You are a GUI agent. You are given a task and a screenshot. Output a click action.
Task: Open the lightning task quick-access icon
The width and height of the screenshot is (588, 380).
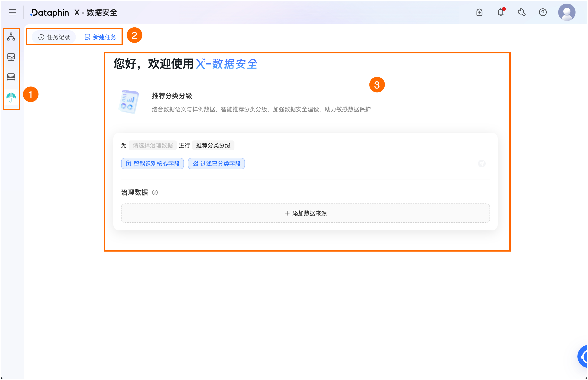pos(480,12)
